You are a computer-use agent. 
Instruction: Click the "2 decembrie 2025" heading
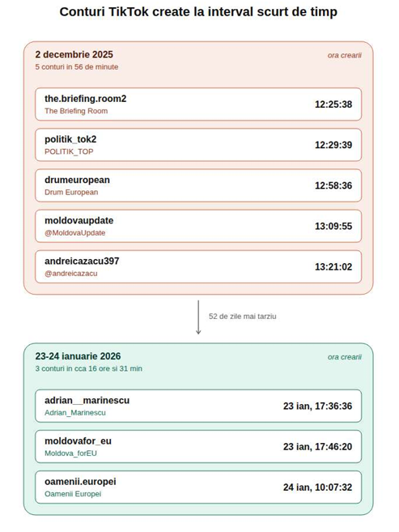pos(74,54)
